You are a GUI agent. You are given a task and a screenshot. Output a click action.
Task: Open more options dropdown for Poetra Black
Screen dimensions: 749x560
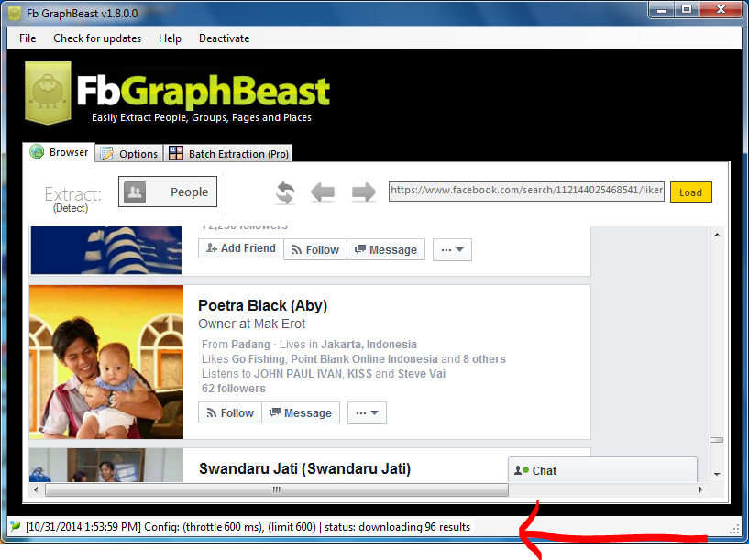367,413
